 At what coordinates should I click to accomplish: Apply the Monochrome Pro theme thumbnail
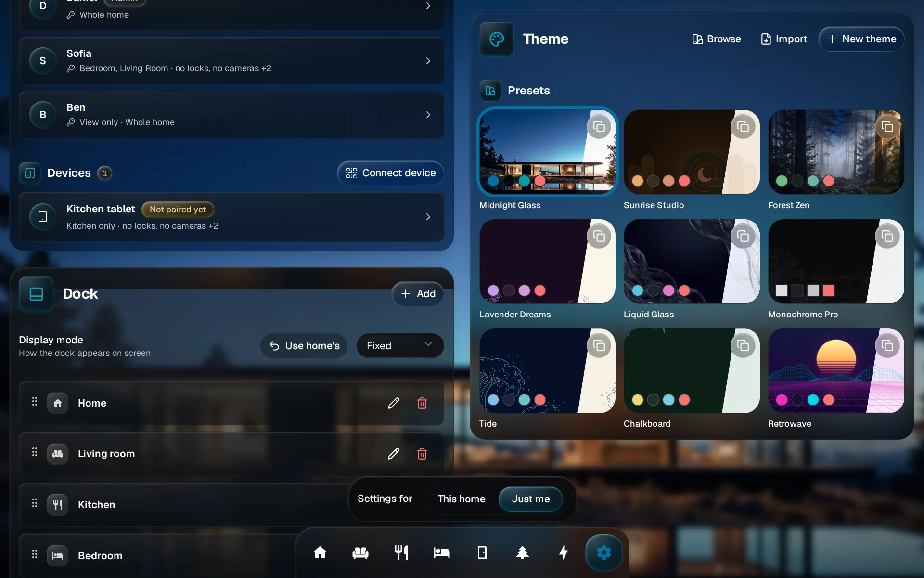[836, 262]
